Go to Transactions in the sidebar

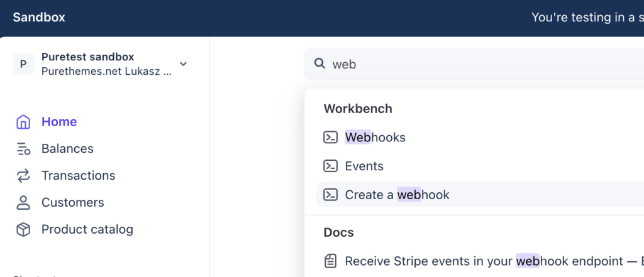pos(79,176)
